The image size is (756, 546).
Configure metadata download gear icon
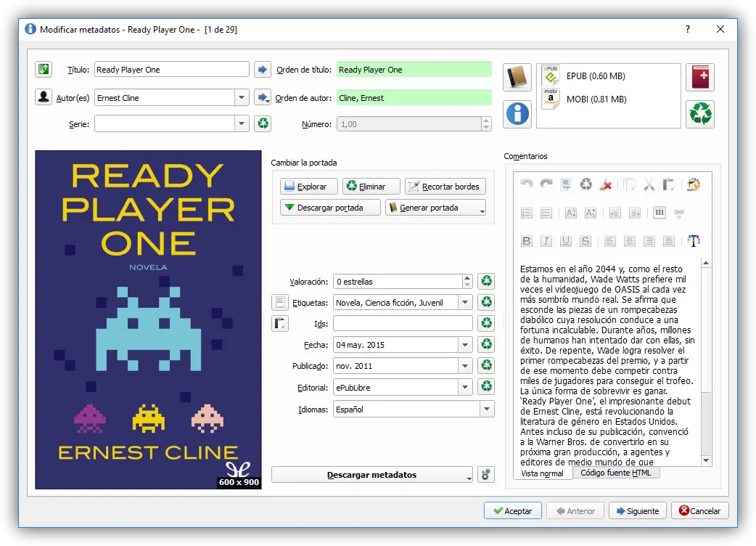(x=486, y=475)
